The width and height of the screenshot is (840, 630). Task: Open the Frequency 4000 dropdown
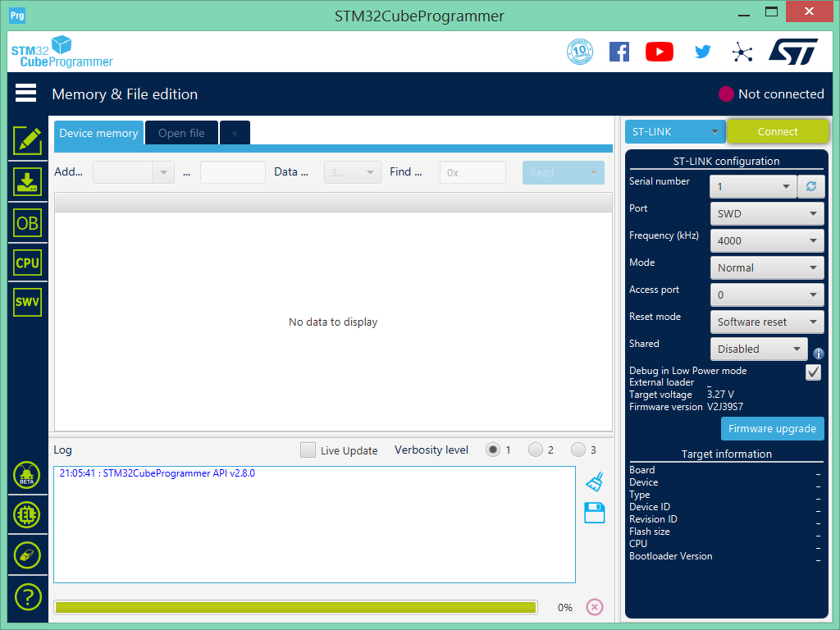(767, 240)
